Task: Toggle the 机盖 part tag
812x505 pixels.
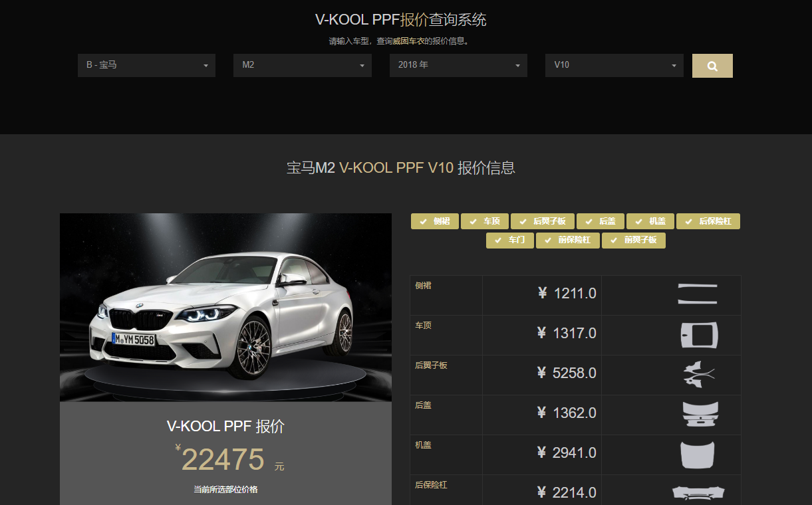Action: [650, 221]
